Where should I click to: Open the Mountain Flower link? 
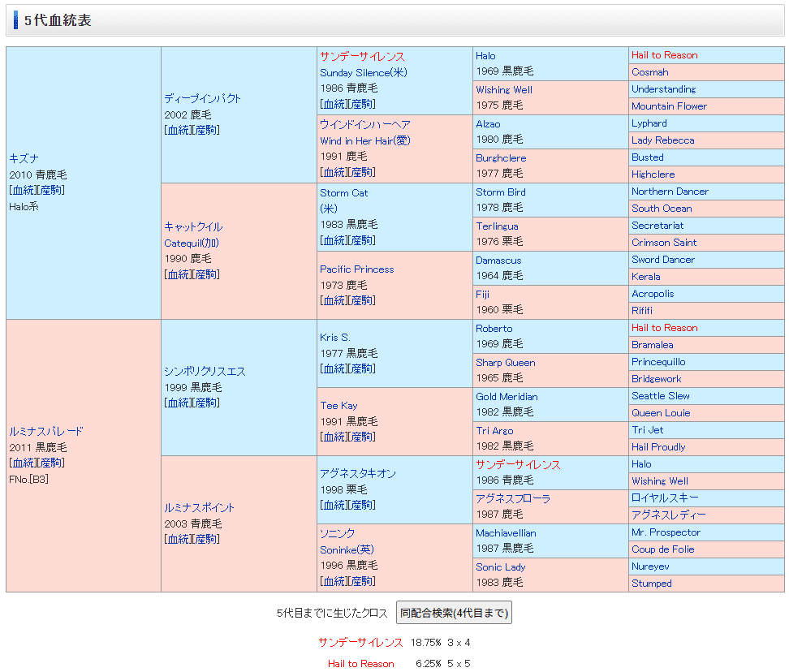click(x=669, y=106)
